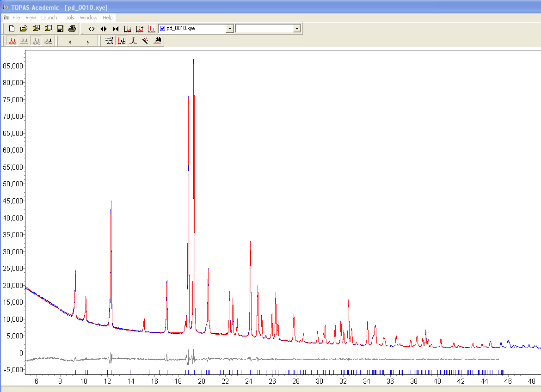Screen dimensions: 541x392
Task: Select the single peak insert tool icon
Action: tap(133, 41)
